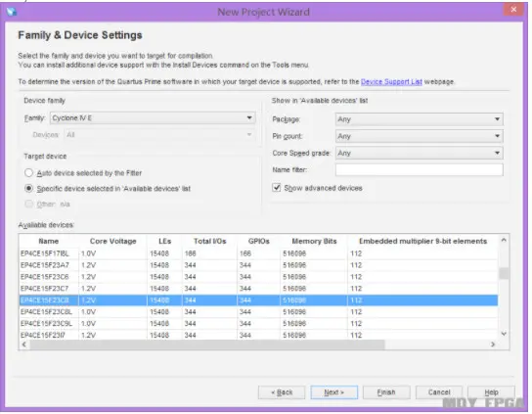Viewport: 532px width, 414px height.
Task: Open the Device Support List link
Action: [x=391, y=82]
